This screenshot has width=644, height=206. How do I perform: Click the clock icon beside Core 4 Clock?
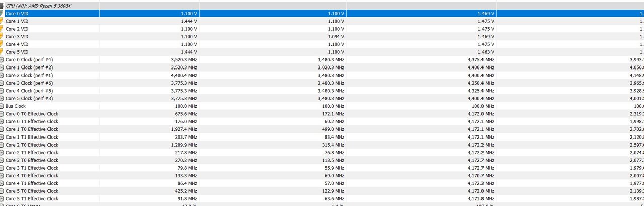(x=2, y=91)
